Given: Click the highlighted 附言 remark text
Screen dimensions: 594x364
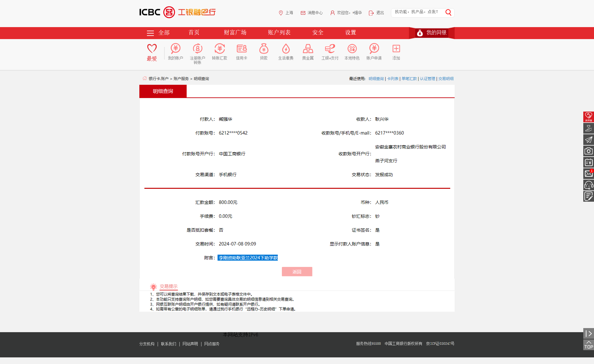Looking at the screenshot, I should click(248, 258).
